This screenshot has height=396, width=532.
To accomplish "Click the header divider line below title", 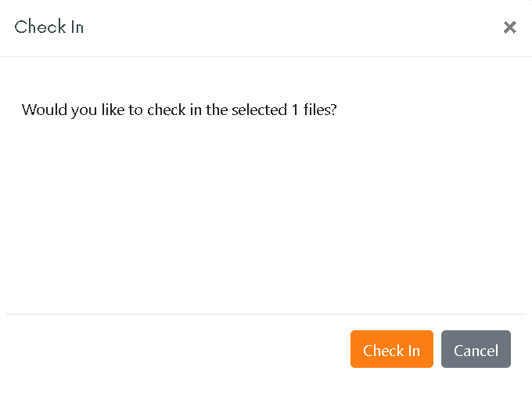I will click(x=266, y=56).
